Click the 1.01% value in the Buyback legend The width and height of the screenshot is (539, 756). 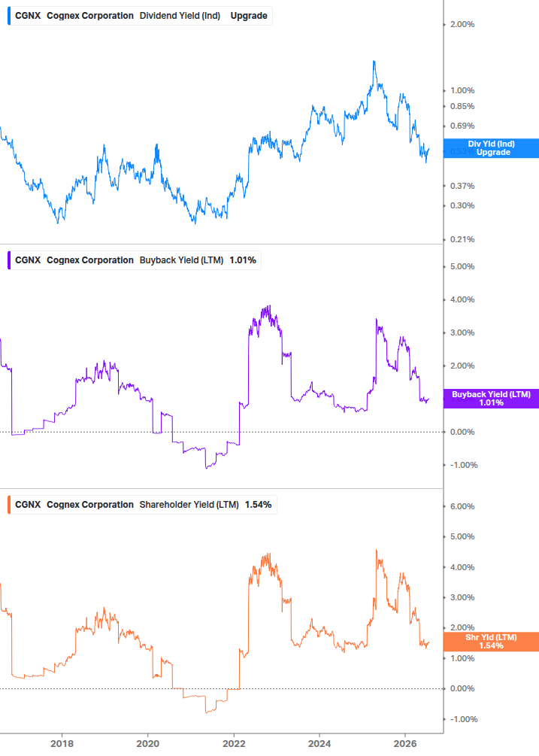[x=243, y=260]
